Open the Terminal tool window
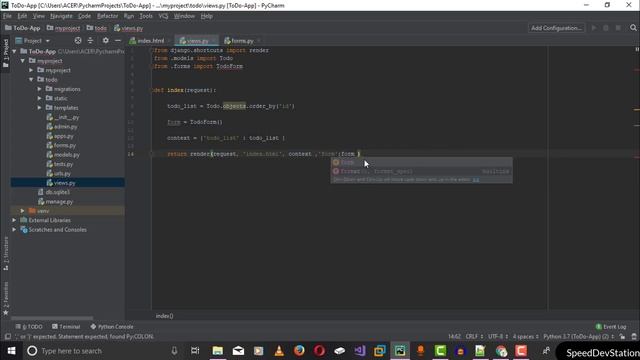The height and width of the screenshot is (360, 640). coord(66,327)
